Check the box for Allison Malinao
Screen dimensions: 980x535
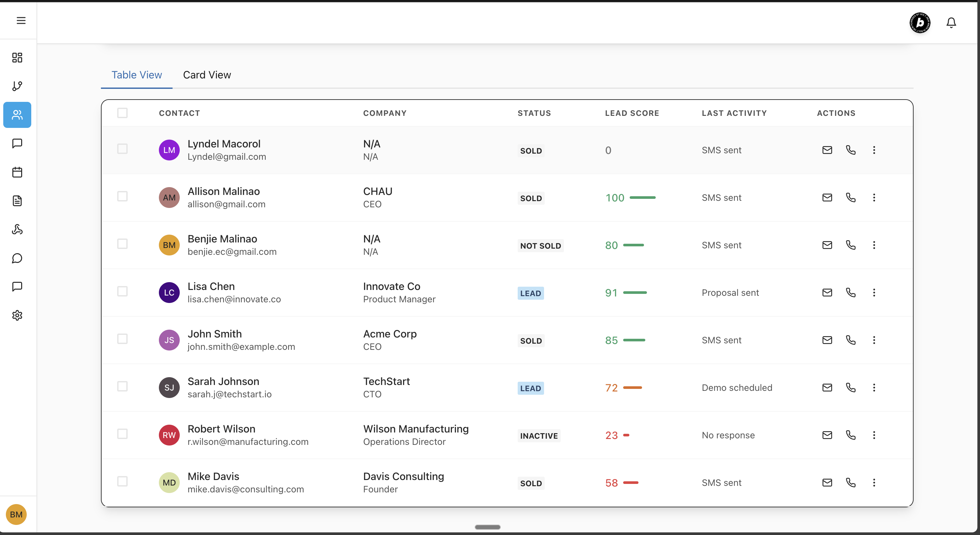122,197
